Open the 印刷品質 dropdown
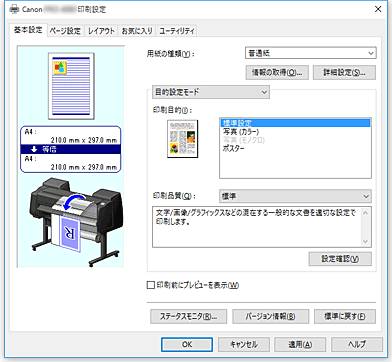 (295, 196)
